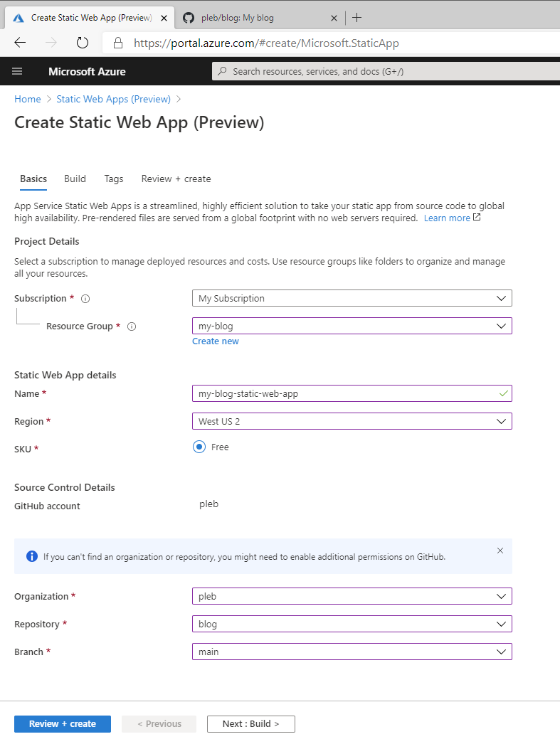
Task: Open the Azure portal hamburger menu
Action: click(17, 71)
